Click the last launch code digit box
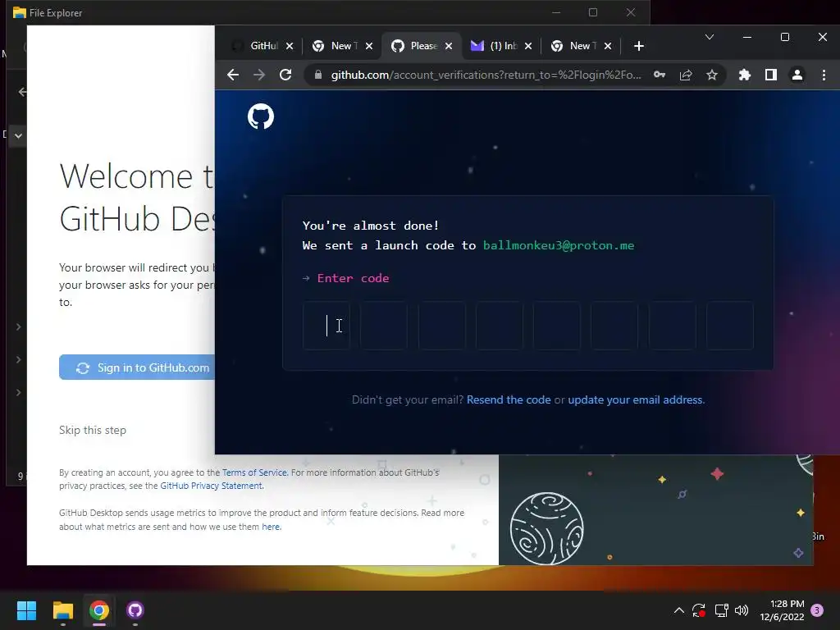The image size is (840, 630). click(x=730, y=326)
